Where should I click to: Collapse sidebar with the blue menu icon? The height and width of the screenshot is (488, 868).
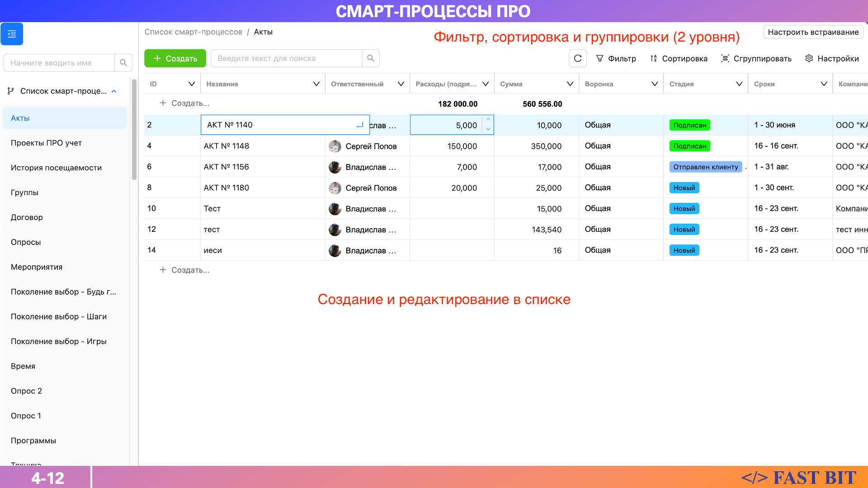tap(12, 34)
